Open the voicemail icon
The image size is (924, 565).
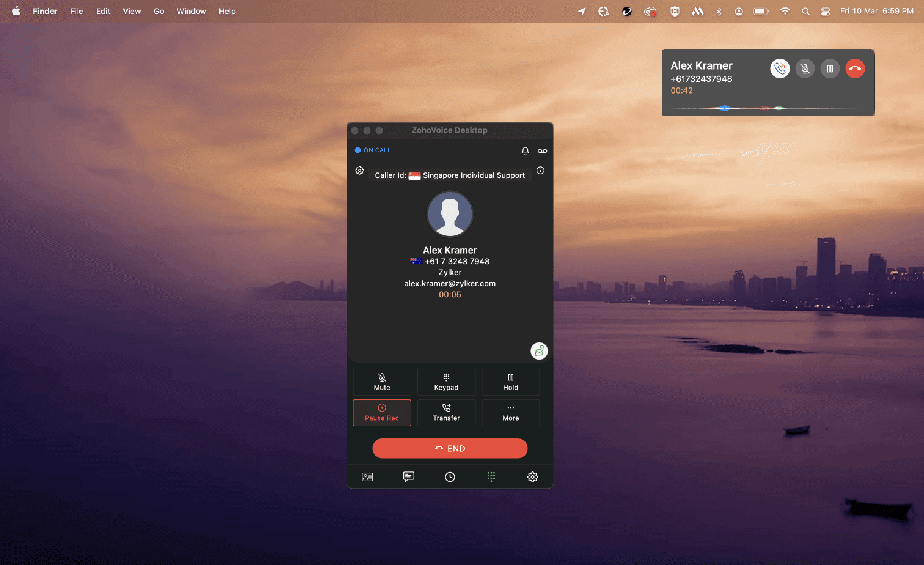543,150
